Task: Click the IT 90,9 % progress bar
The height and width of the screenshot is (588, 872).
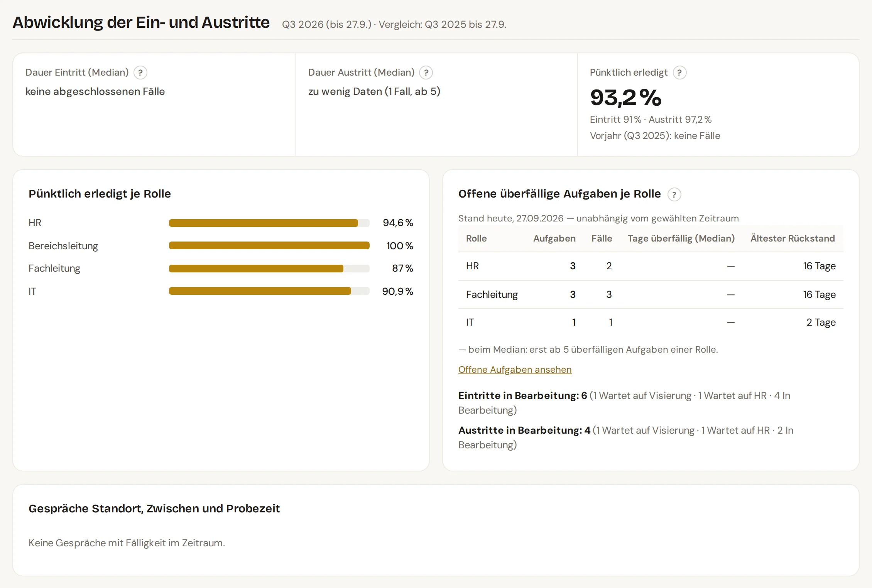Action: pos(269,291)
